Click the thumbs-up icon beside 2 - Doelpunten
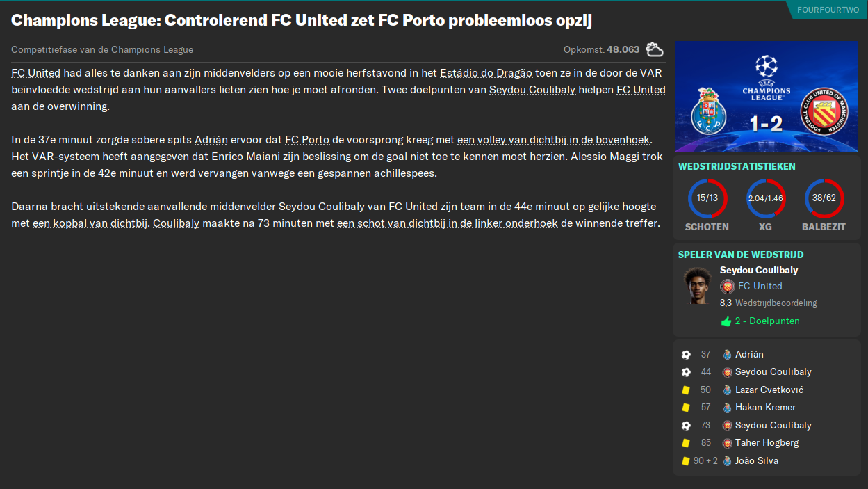The width and height of the screenshot is (868, 489). tap(726, 321)
